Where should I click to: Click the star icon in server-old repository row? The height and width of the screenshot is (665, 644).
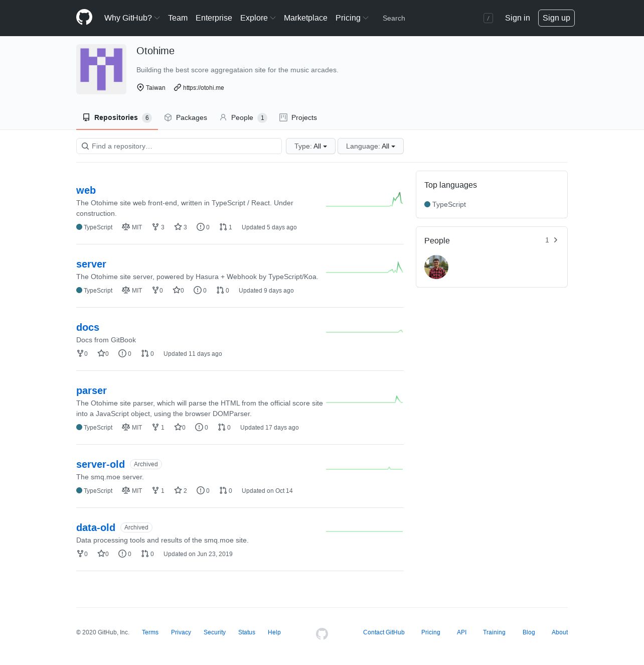click(178, 490)
